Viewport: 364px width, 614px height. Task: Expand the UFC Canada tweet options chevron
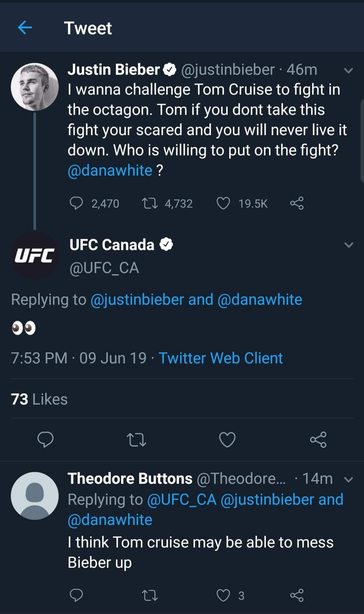pyautogui.click(x=349, y=245)
